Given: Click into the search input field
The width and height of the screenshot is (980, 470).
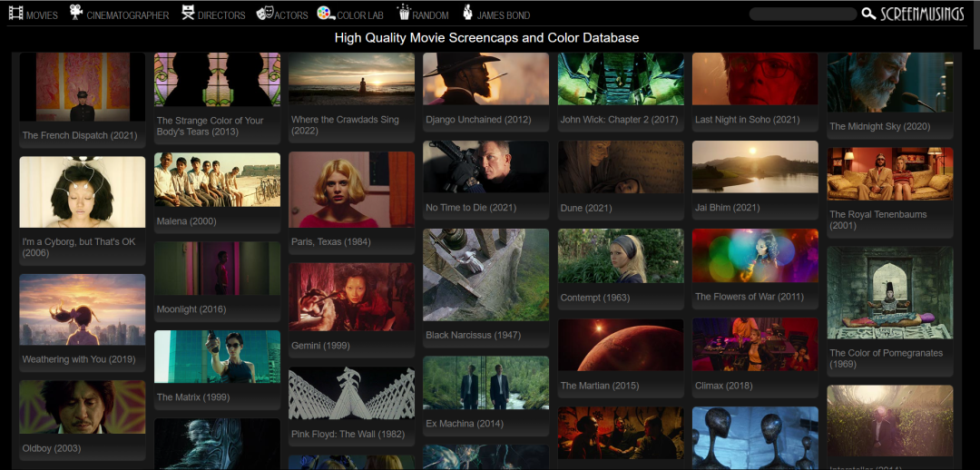Looking at the screenshot, I should click(802, 14).
